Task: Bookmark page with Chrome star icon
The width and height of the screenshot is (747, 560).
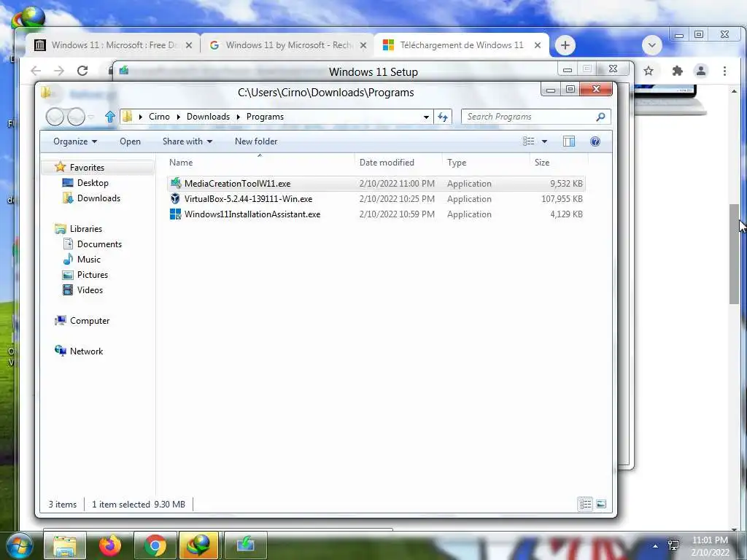Action: pos(649,71)
